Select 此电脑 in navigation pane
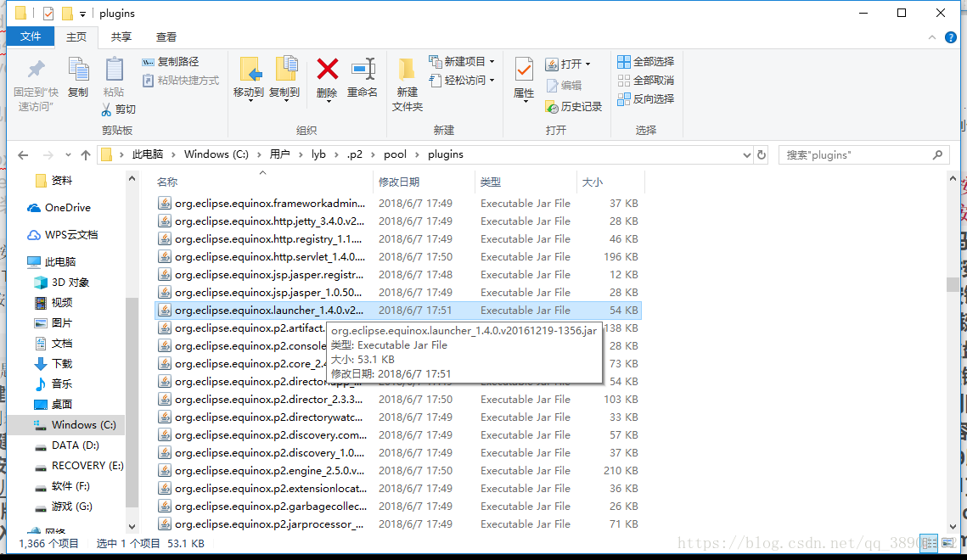The width and height of the screenshot is (967, 560). click(52, 262)
